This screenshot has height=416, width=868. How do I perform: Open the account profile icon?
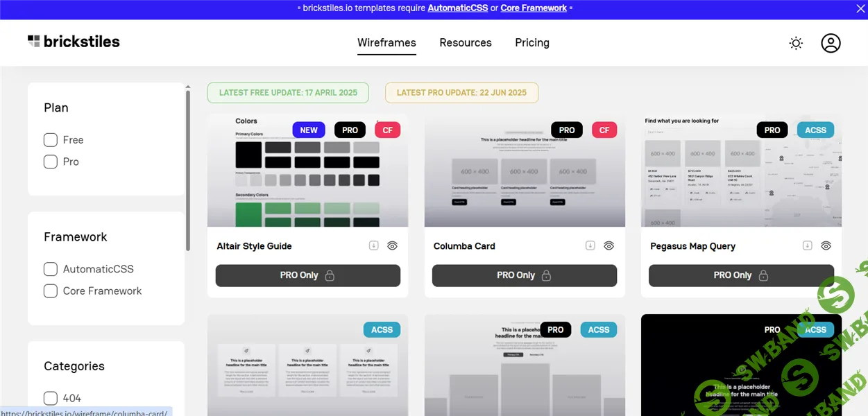click(x=831, y=42)
